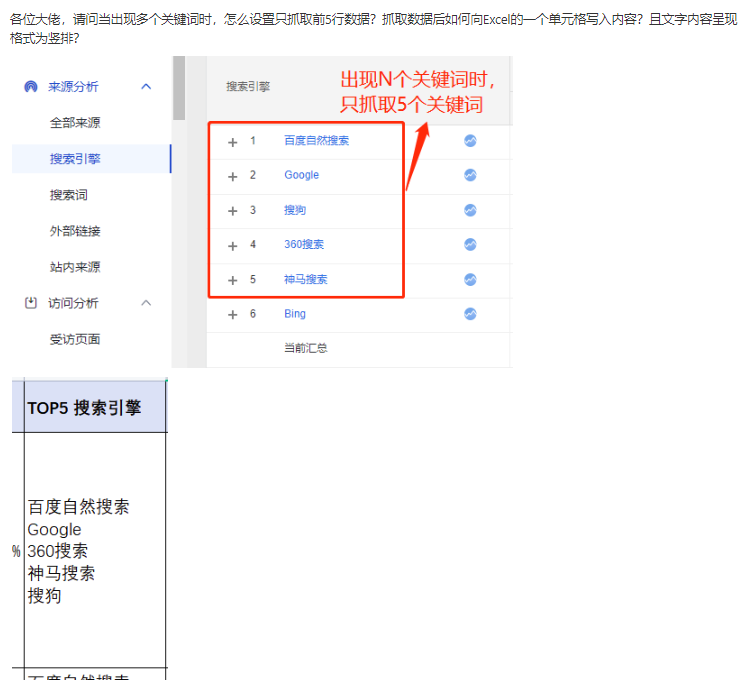The image size is (741, 686).
Task: Select 搜索词 in sidebar
Action: 69,195
